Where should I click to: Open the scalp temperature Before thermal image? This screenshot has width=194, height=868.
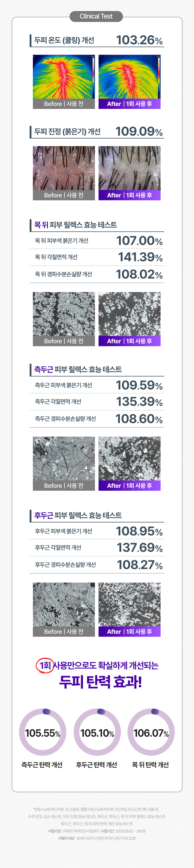64,77
